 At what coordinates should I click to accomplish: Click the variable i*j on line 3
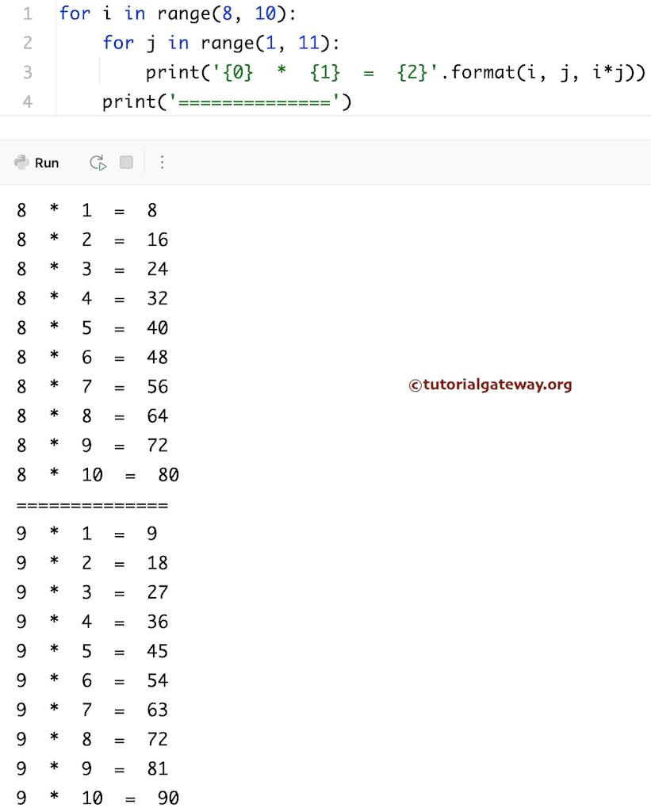tap(611, 72)
